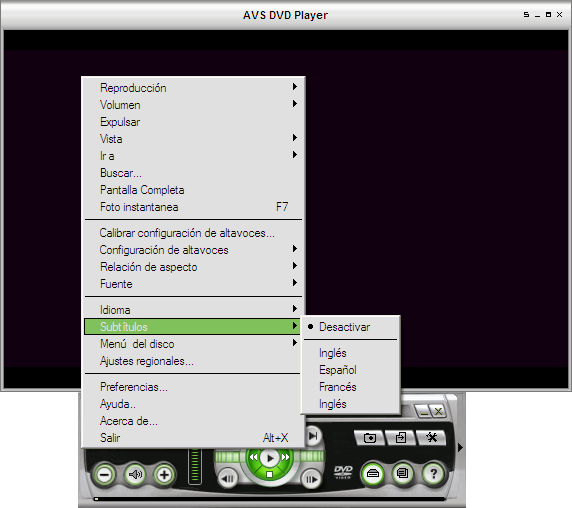Skip to next chapter button

313,436
